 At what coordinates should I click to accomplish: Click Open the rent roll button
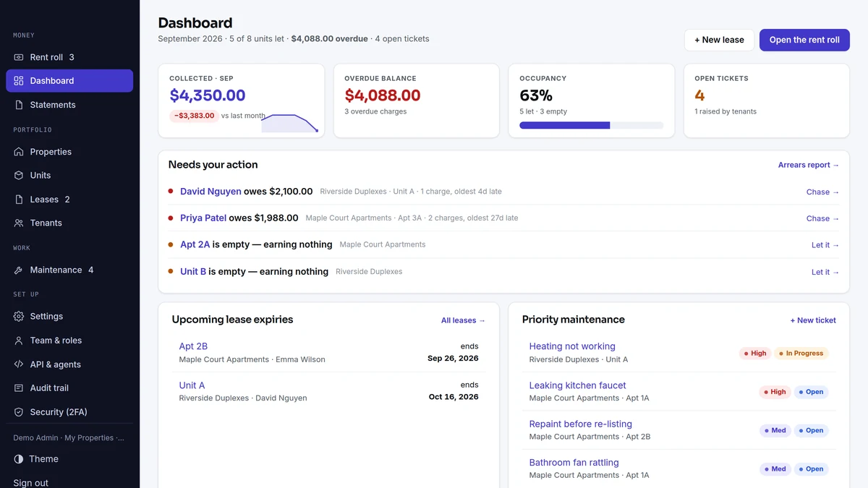tap(804, 40)
